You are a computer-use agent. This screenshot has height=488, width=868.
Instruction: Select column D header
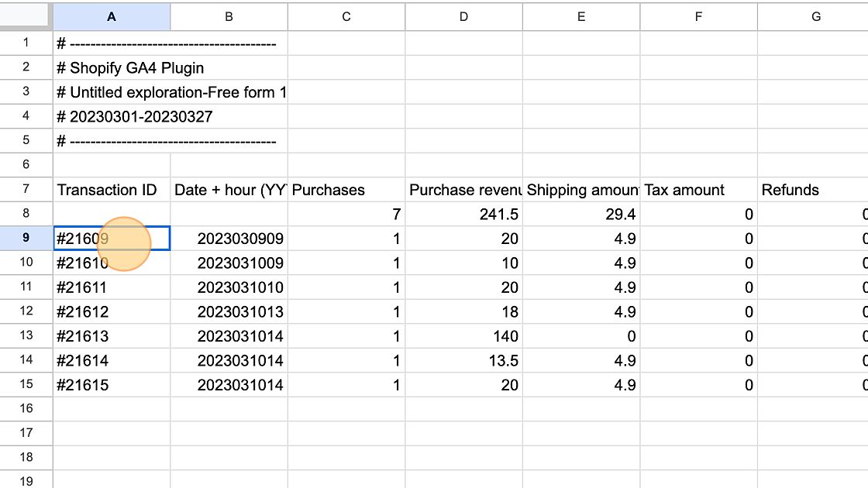point(463,16)
